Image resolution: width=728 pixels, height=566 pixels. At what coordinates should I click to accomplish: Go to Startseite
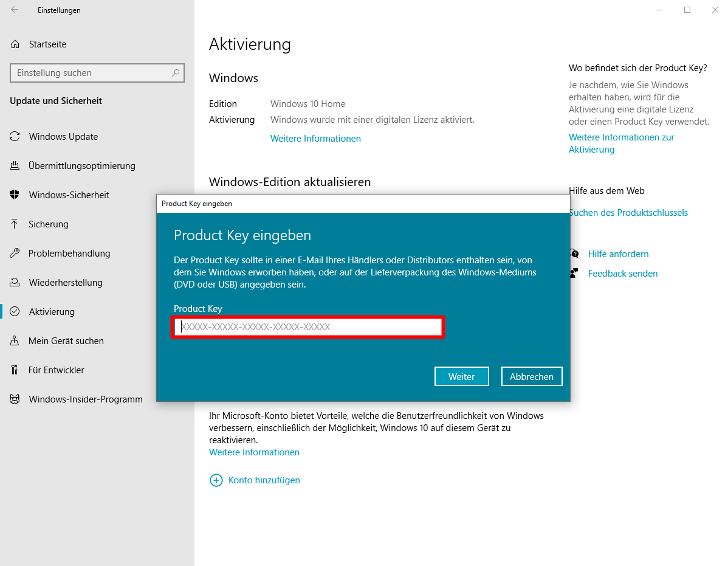click(x=47, y=44)
